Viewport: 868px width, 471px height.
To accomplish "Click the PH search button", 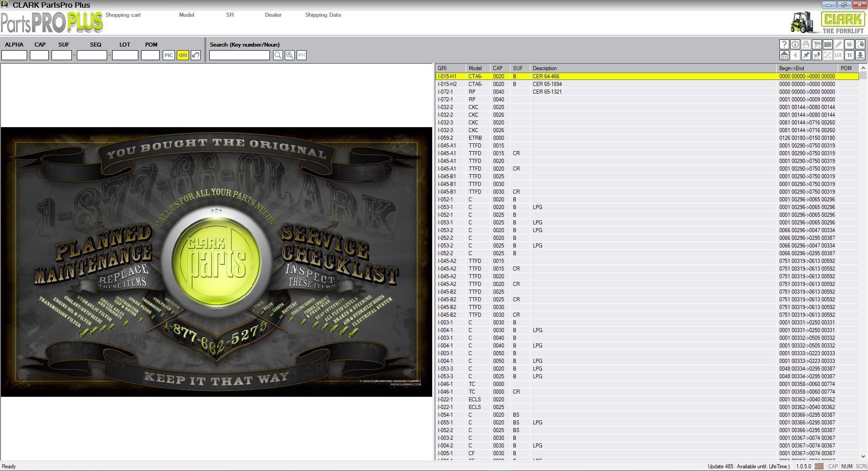I will (x=302, y=55).
